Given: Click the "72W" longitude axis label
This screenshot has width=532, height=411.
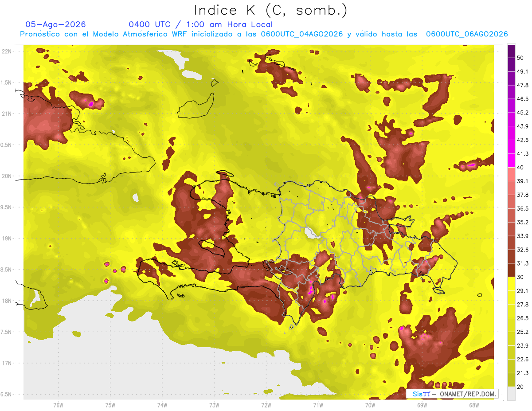Looking at the screenshot, I should pos(266,405).
